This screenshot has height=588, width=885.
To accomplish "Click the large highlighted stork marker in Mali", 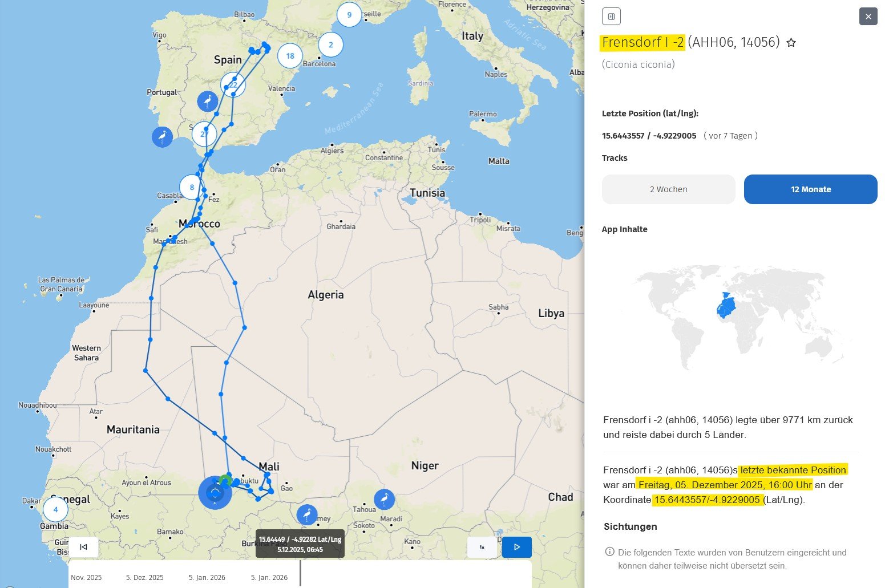I will pos(215,493).
